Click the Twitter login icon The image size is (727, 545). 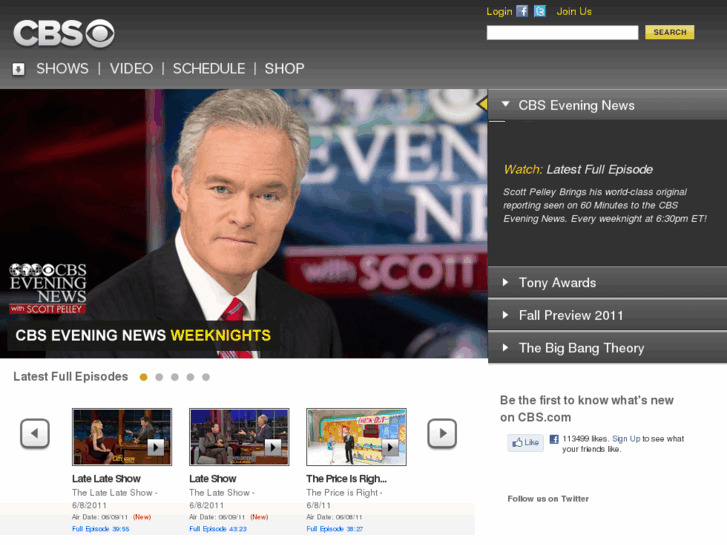point(540,11)
